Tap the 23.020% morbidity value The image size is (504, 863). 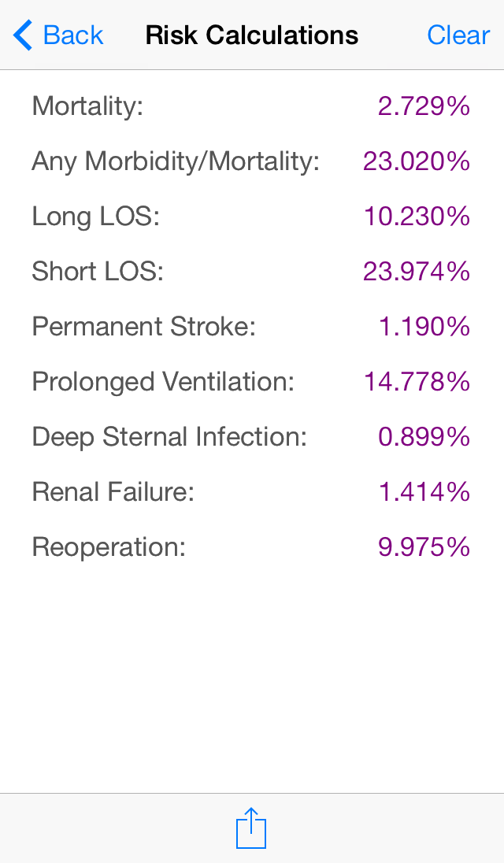[x=417, y=161]
